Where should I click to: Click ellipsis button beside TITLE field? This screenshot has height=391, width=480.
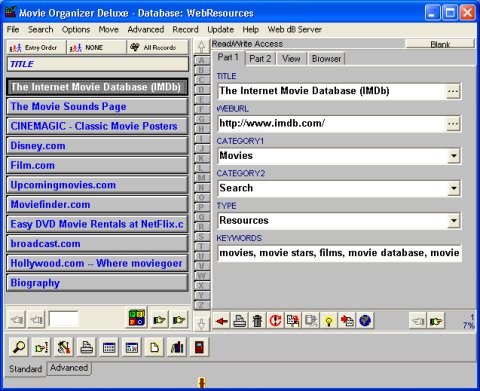tap(453, 91)
